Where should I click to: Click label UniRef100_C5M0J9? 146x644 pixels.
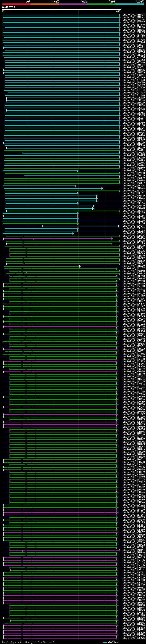(x=134, y=175)
